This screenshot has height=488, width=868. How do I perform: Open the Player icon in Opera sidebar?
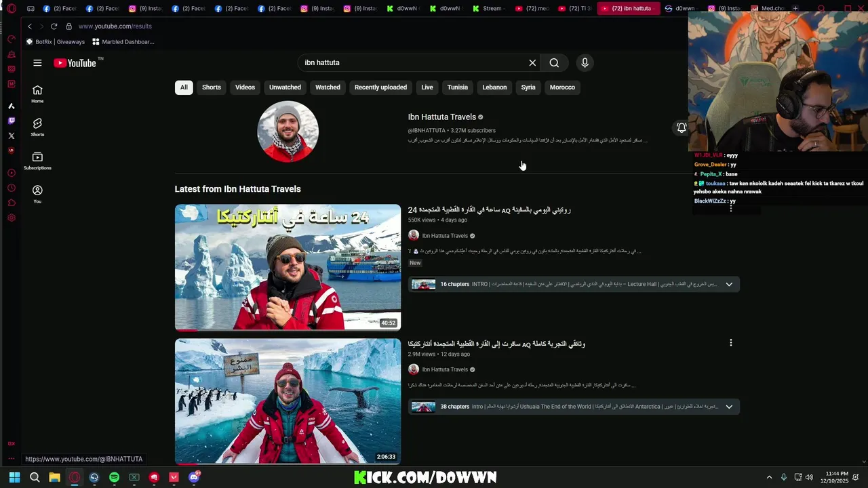click(x=12, y=173)
